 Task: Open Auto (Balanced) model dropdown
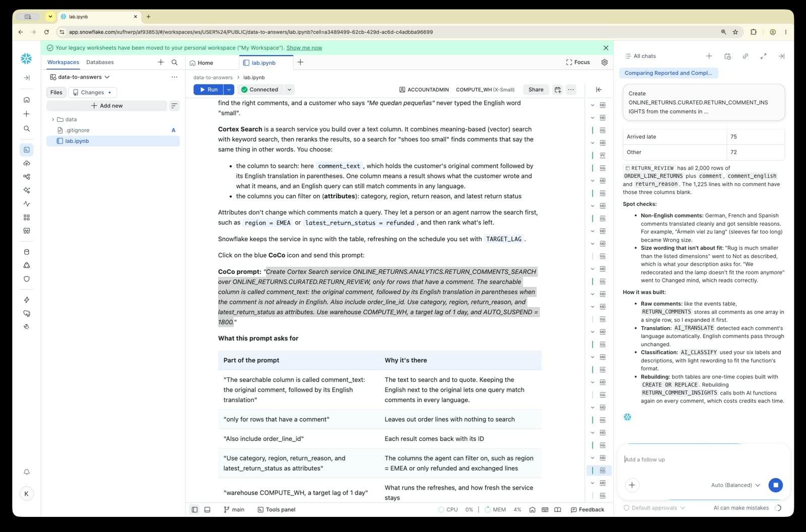735,485
